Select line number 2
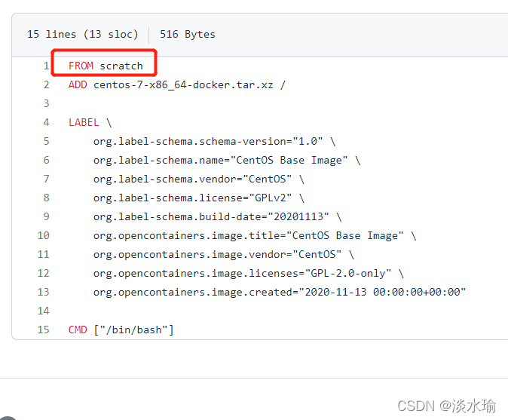This screenshot has width=508, height=420. pyautogui.click(x=46, y=84)
